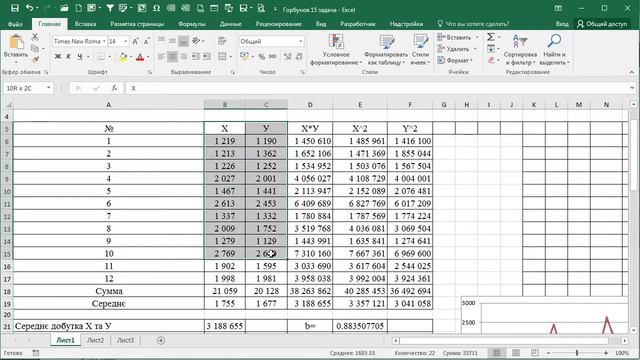Expand the formula bar
The image size is (640, 360).
[x=632, y=88]
